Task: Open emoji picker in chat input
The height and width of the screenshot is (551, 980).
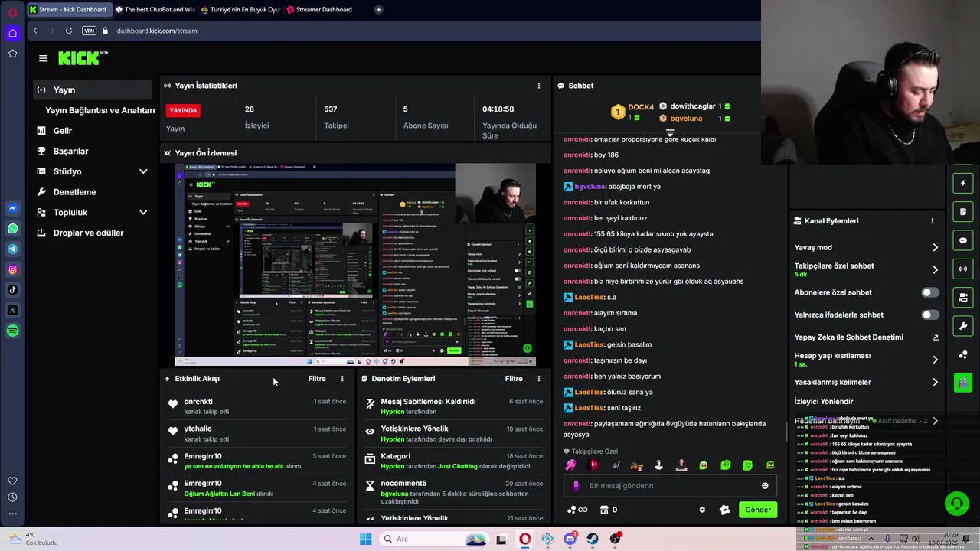Action: (765, 485)
